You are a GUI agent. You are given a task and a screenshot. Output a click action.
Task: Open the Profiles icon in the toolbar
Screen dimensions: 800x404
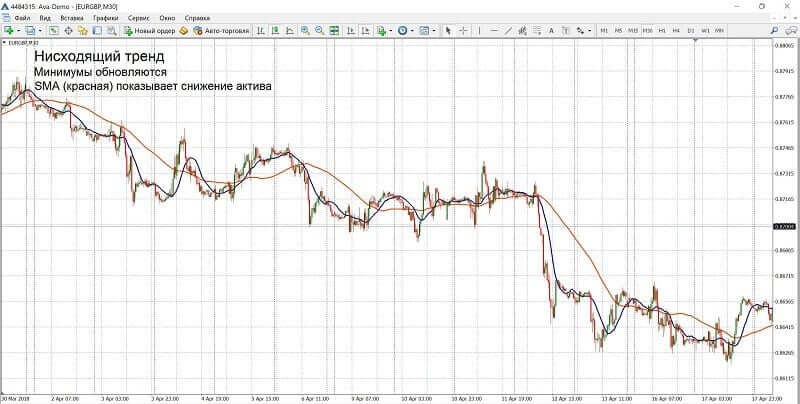pyautogui.click(x=31, y=31)
